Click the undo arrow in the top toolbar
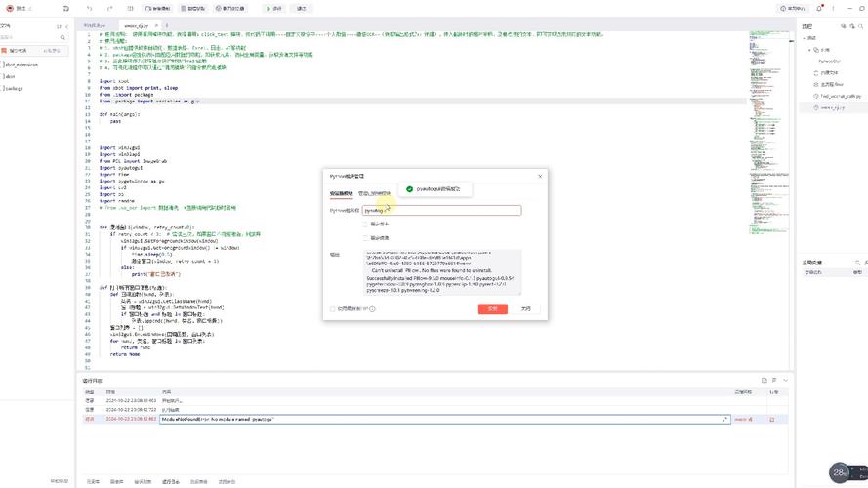868x488 pixels. click(x=89, y=8)
